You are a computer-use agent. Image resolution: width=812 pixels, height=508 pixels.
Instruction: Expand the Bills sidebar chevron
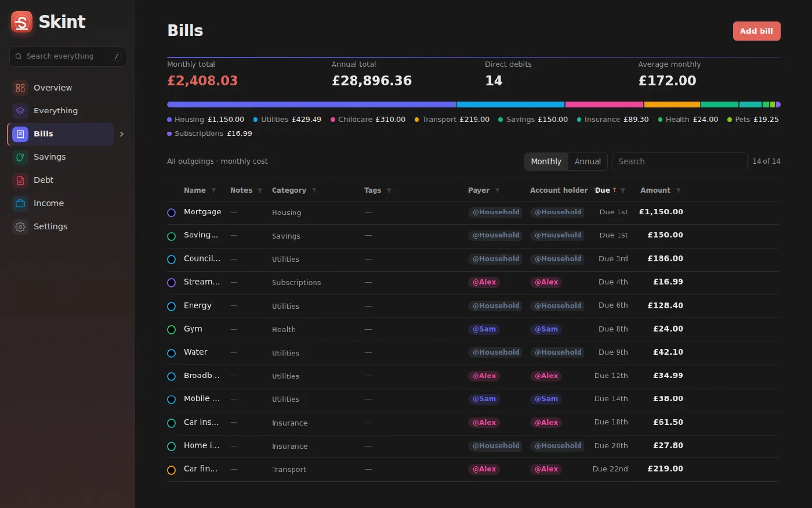pos(122,134)
